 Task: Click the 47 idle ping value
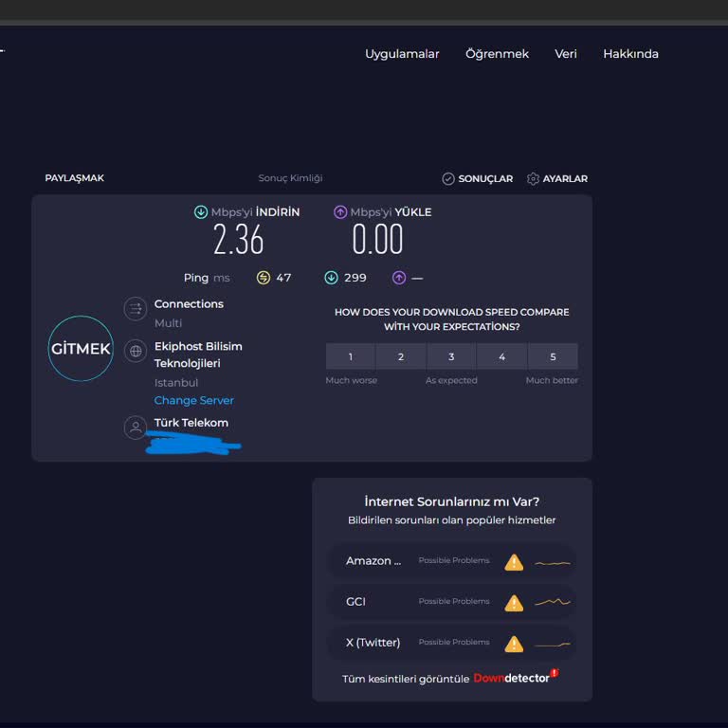283,278
